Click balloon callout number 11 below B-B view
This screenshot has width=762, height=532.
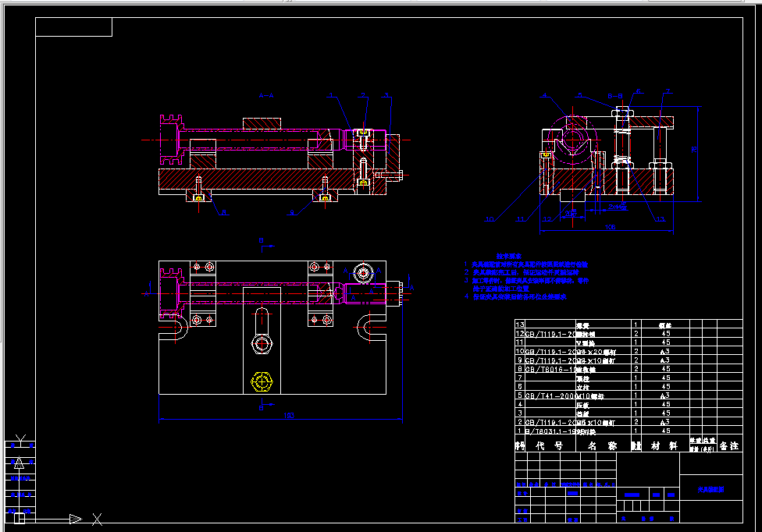click(521, 219)
